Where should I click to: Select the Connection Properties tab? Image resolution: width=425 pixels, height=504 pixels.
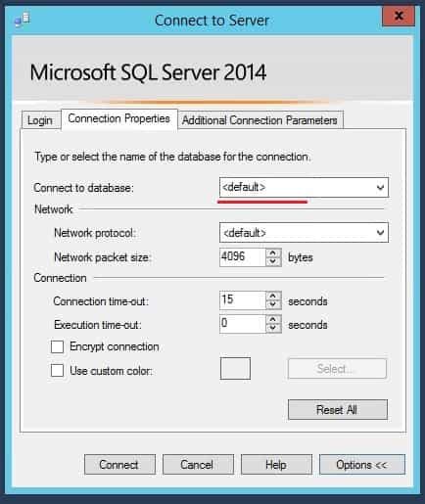point(119,118)
